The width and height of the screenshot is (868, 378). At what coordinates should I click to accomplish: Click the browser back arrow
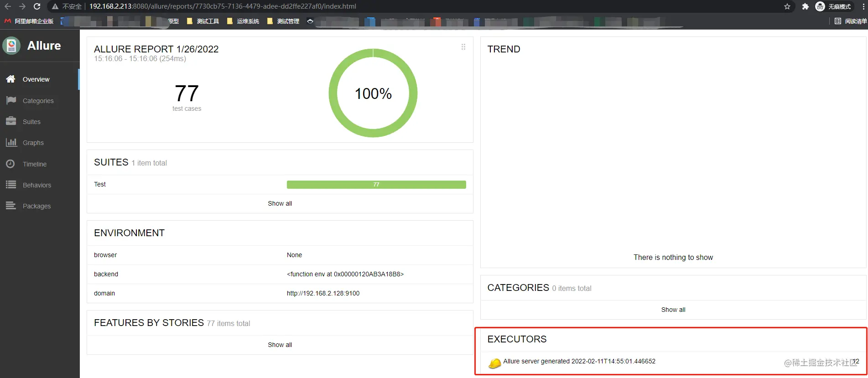click(8, 6)
